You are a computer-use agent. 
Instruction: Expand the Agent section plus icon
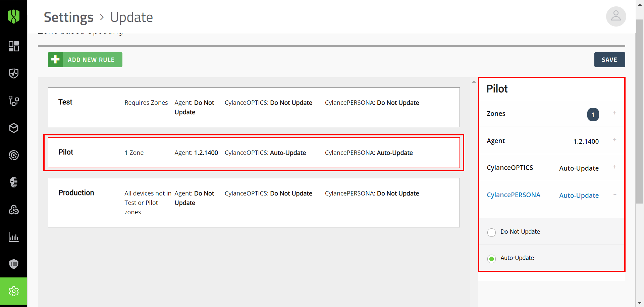click(x=614, y=140)
